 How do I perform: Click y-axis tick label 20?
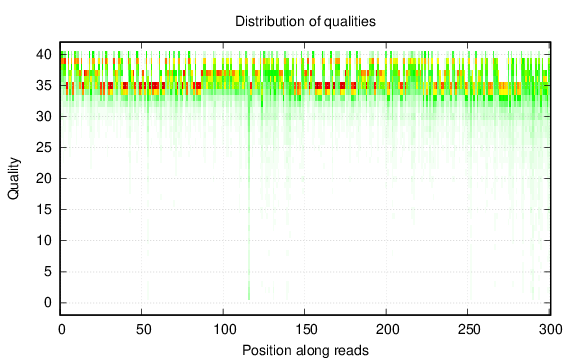point(44,179)
